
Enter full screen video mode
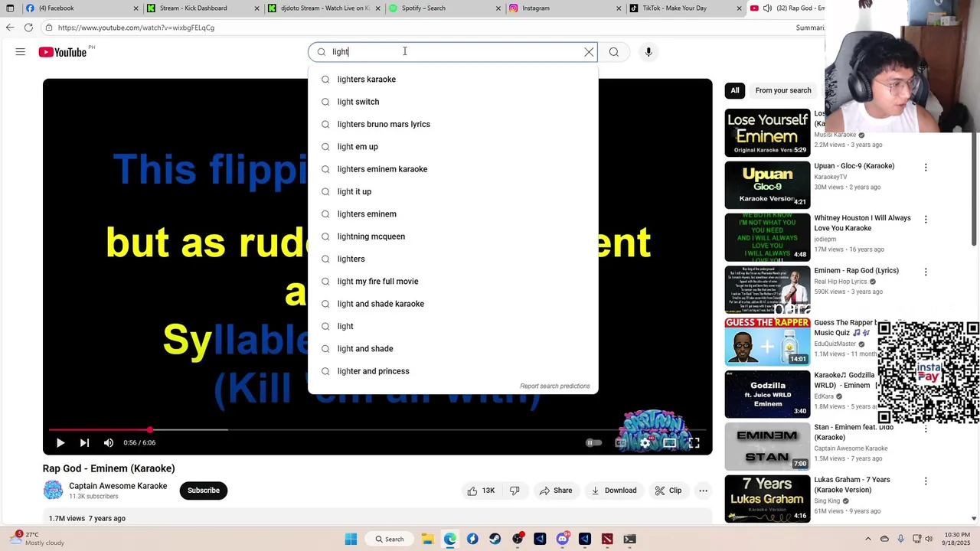694,442
